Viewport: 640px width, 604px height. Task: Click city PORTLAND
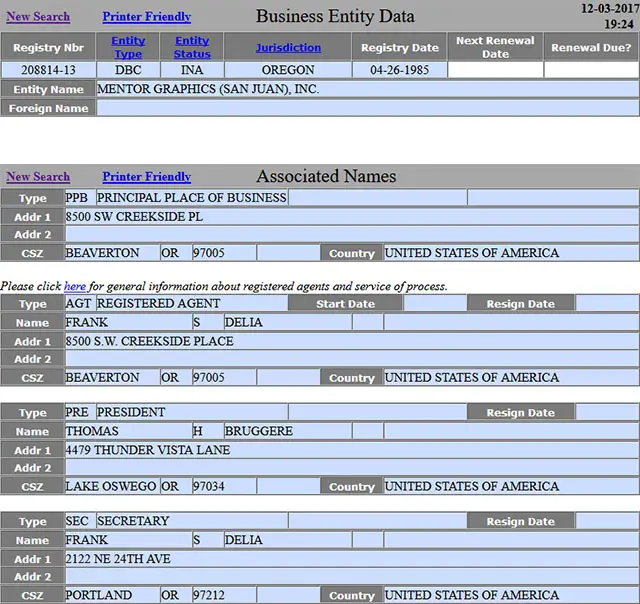point(98,595)
